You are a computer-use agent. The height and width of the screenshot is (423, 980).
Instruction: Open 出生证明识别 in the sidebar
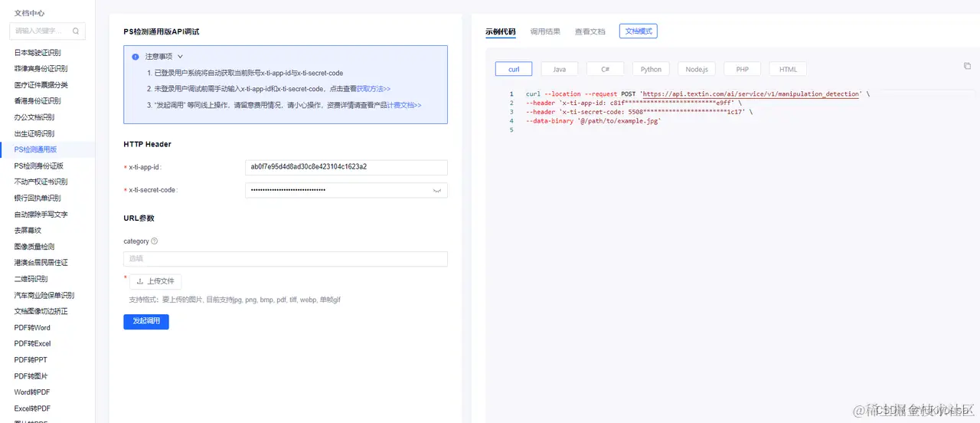[x=34, y=133]
